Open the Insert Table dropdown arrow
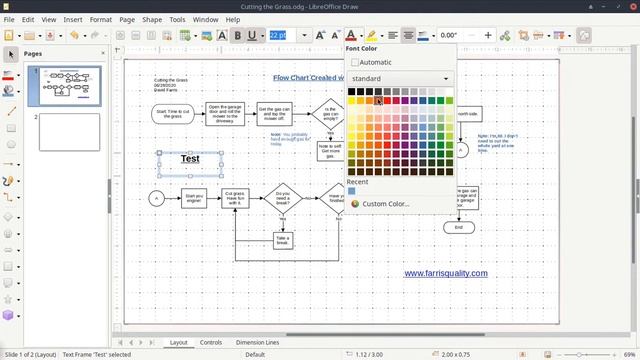Screen dimensions: 640x360 195,36
